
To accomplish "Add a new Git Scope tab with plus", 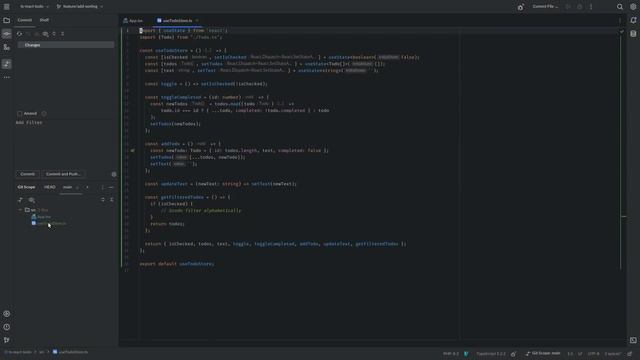I will [x=87, y=187].
